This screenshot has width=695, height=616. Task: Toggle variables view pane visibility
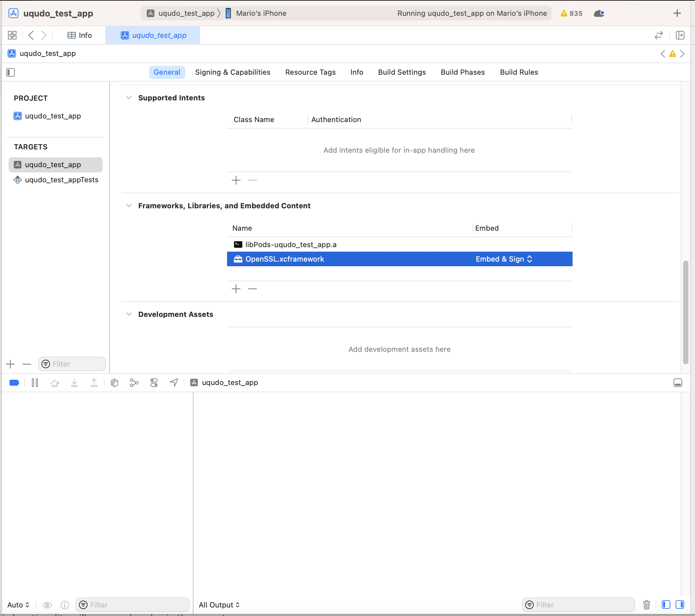[666, 605]
